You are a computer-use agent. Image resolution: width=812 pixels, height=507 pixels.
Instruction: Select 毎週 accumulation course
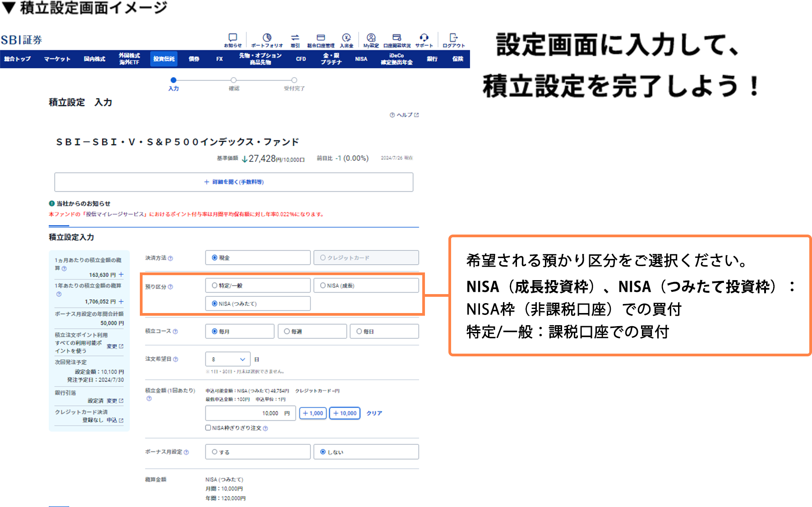point(312,331)
